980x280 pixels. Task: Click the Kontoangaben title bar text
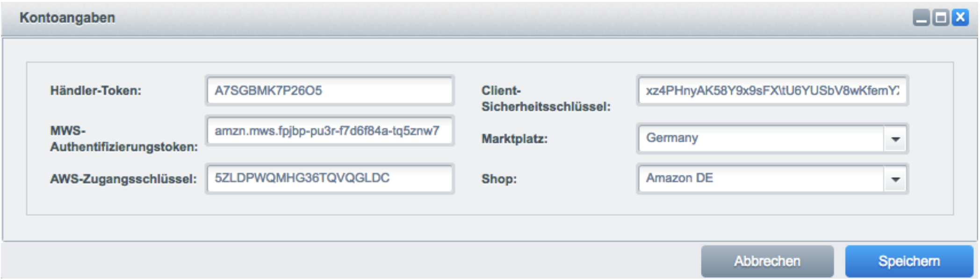click(67, 18)
